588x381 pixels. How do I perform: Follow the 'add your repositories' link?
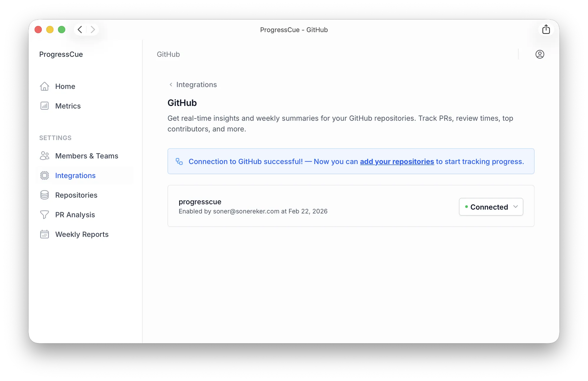[x=397, y=162]
